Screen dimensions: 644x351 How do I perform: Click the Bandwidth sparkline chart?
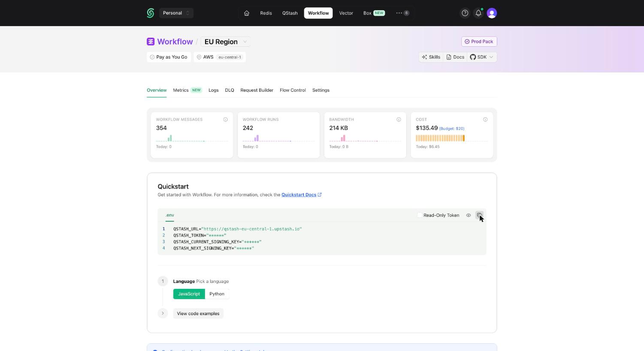pyautogui.click(x=365, y=138)
